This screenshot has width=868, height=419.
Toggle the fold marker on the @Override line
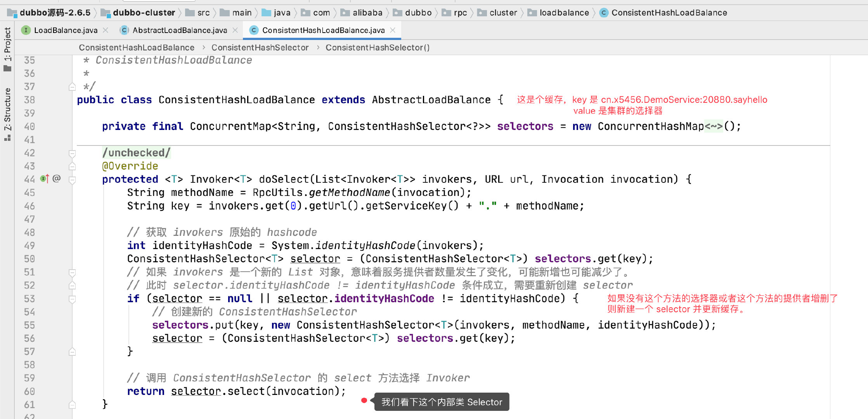(x=72, y=166)
